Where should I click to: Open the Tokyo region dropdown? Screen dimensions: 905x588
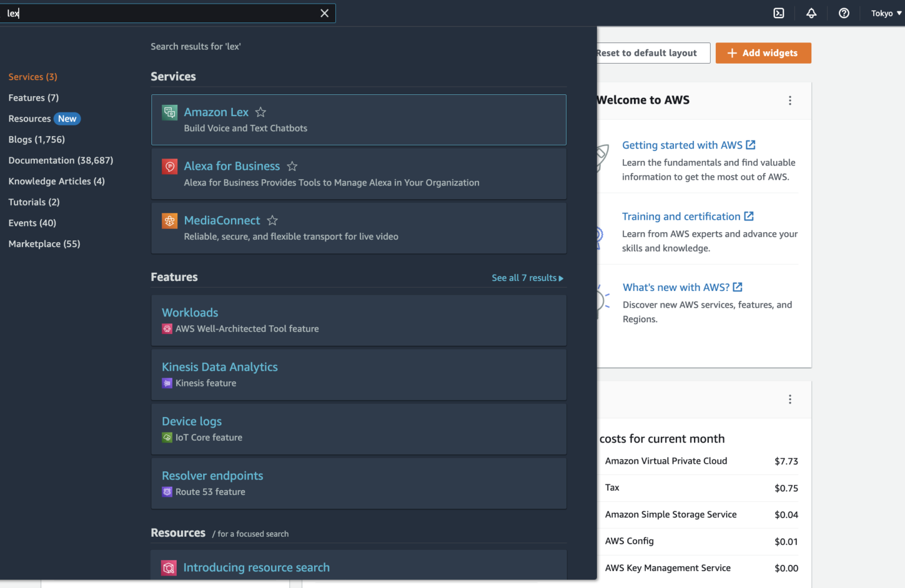[x=885, y=13]
